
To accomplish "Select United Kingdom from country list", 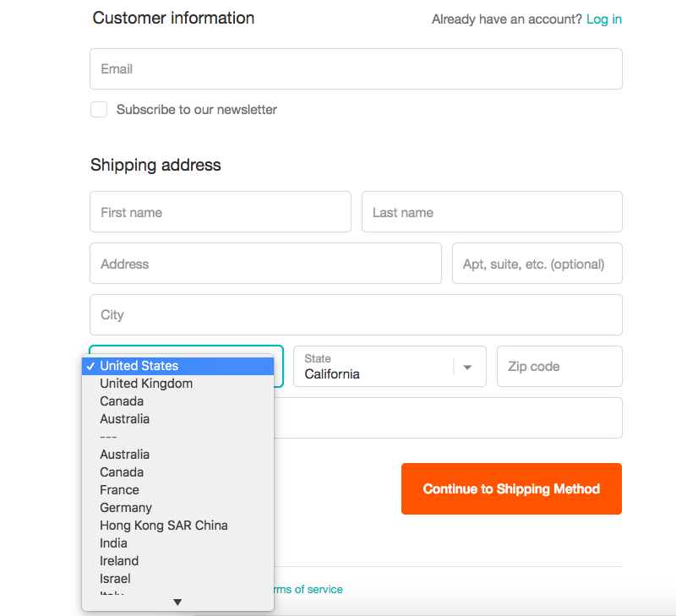I will [x=146, y=384].
